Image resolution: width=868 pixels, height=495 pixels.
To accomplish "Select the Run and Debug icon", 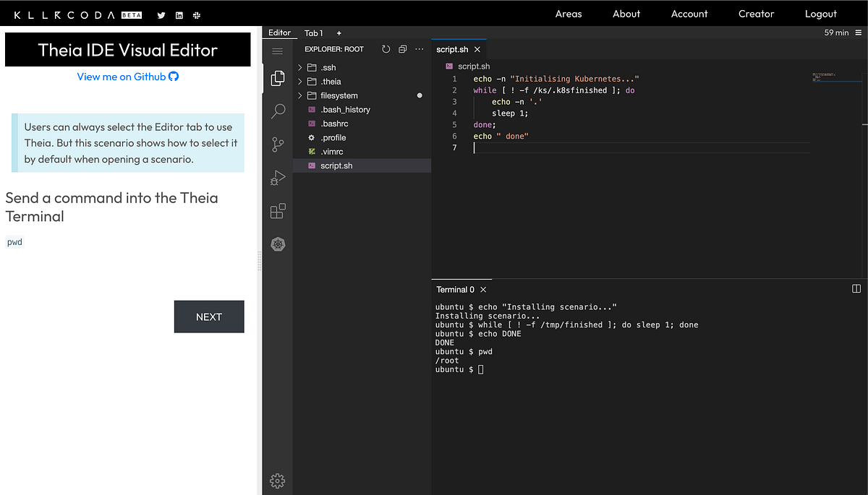I will click(x=277, y=177).
